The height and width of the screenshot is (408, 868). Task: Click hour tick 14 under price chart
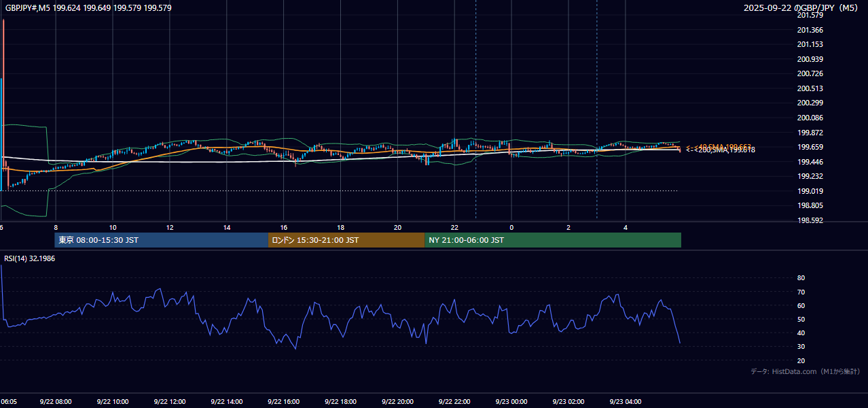click(227, 227)
